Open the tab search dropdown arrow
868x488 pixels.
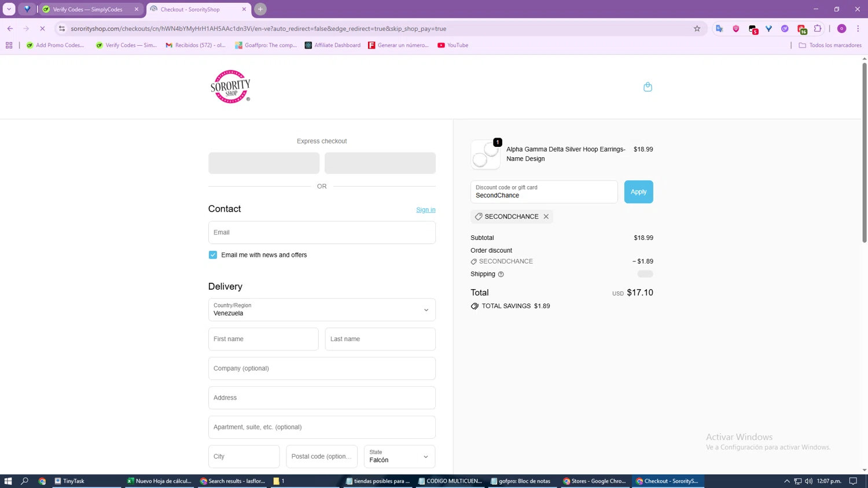pos(9,9)
